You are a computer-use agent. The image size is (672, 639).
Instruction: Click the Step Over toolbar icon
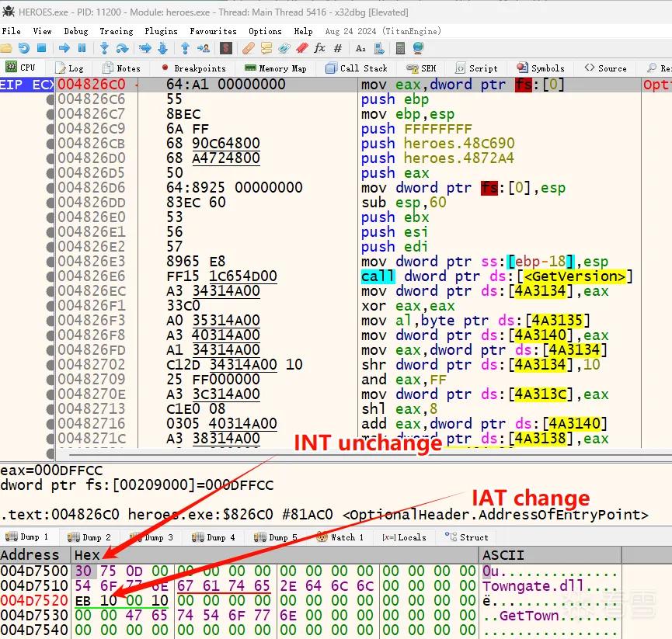click(122, 48)
